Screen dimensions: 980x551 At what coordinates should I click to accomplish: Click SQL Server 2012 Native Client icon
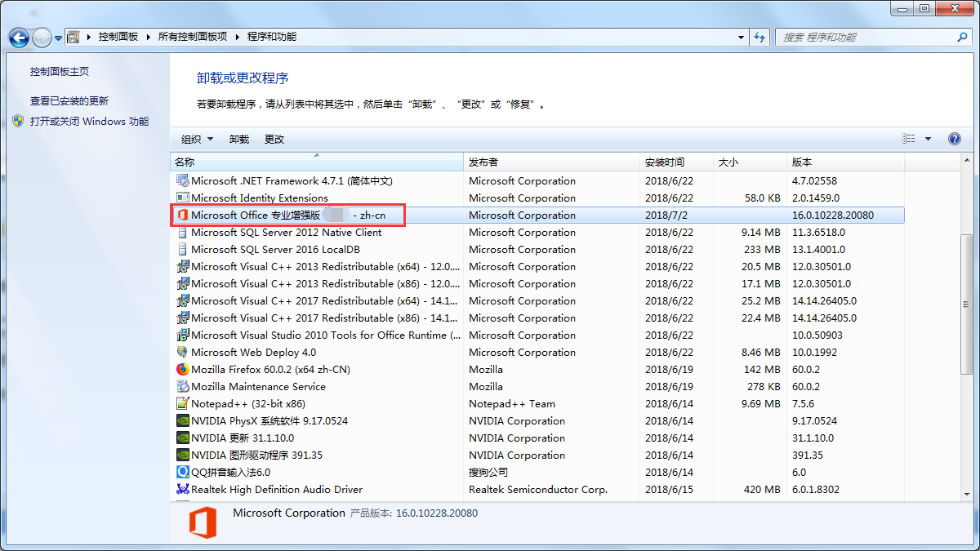(x=183, y=233)
